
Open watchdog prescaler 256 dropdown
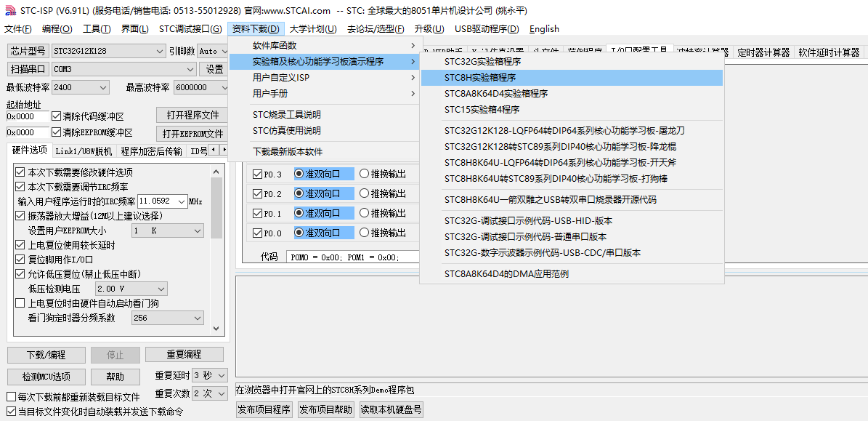pyautogui.click(x=167, y=318)
